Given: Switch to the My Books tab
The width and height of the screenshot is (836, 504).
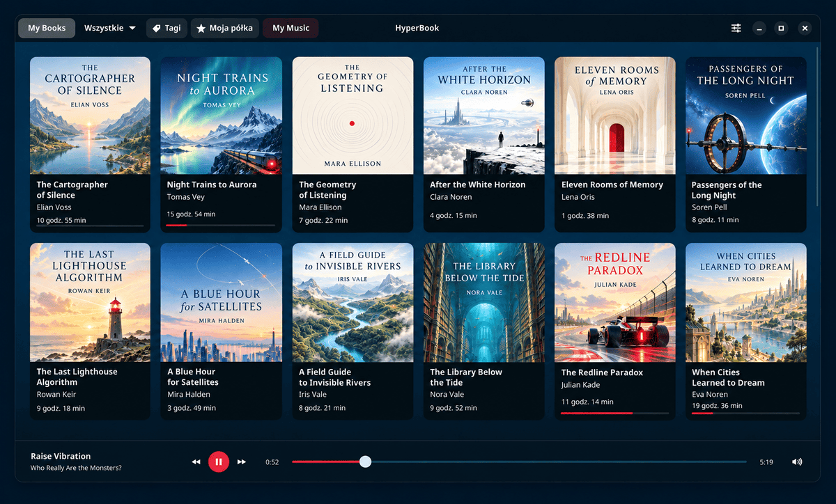Looking at the screenshot, I should tap(47, 28).
